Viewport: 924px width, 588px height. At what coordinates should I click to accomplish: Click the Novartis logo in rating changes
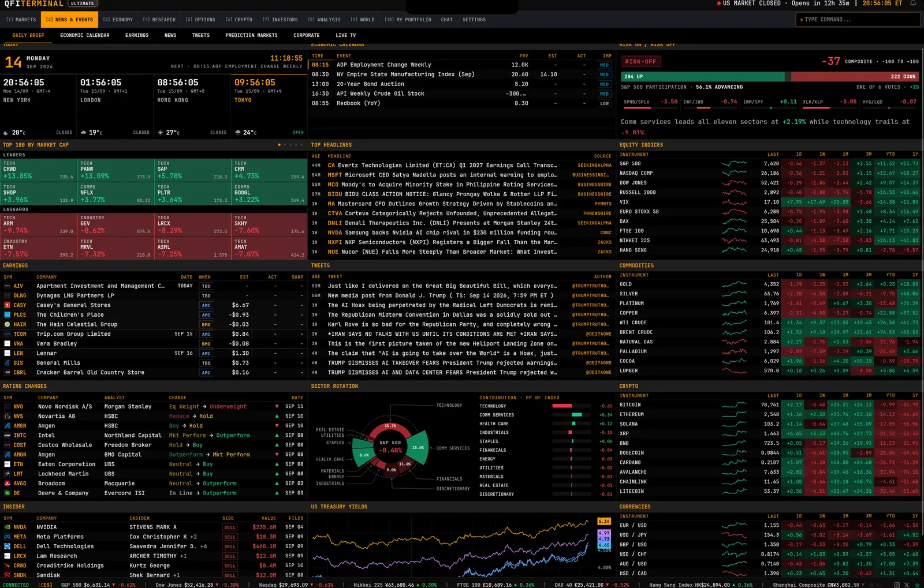(7, 416)
